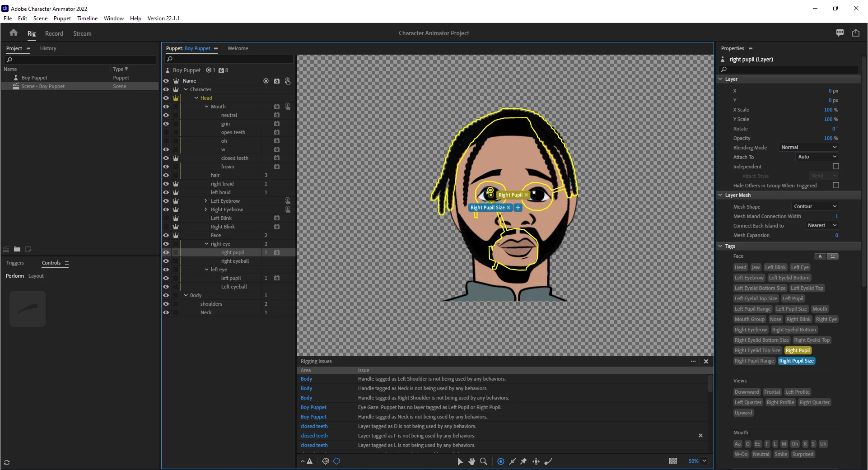Toggle the yellow crown on Head row
This screenshot has height=470, width=868.
pos(176,98)
